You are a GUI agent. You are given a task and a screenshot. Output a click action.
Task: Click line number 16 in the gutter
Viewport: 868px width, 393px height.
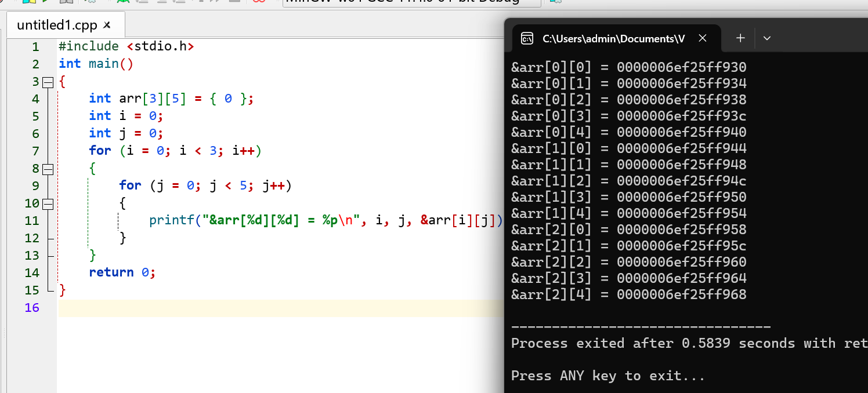pyautogui.click(x=32, y=308)
